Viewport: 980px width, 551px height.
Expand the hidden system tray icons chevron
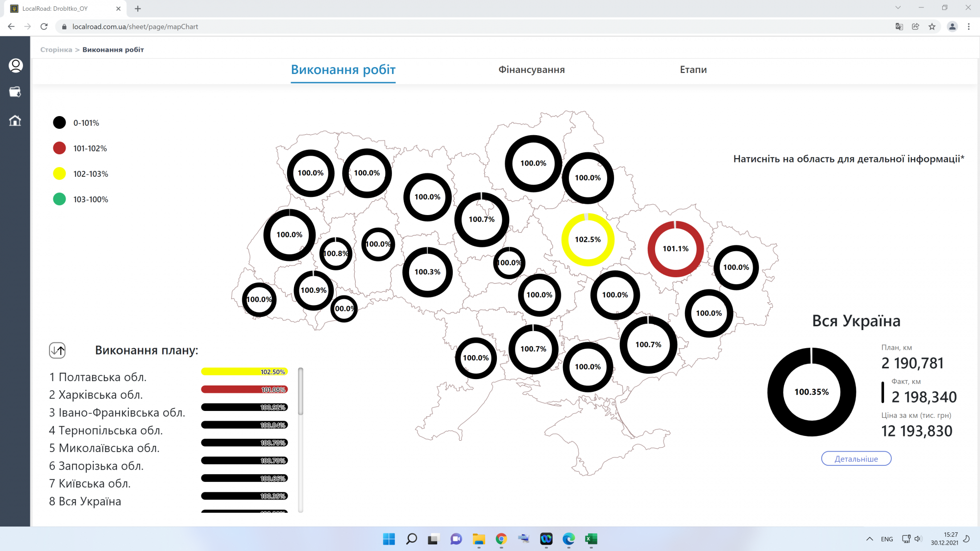(869, 539)
